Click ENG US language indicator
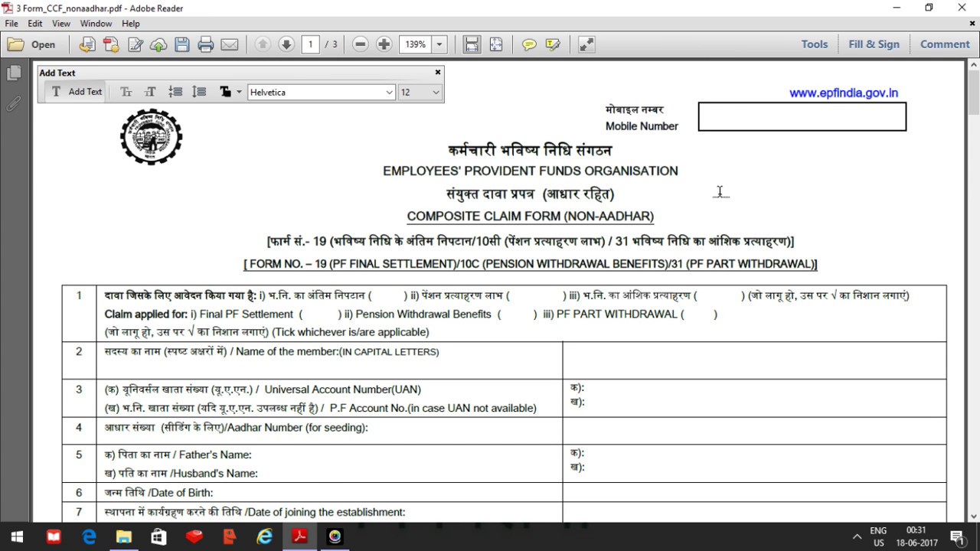980x551 pixels. click(x=878, y=536)
